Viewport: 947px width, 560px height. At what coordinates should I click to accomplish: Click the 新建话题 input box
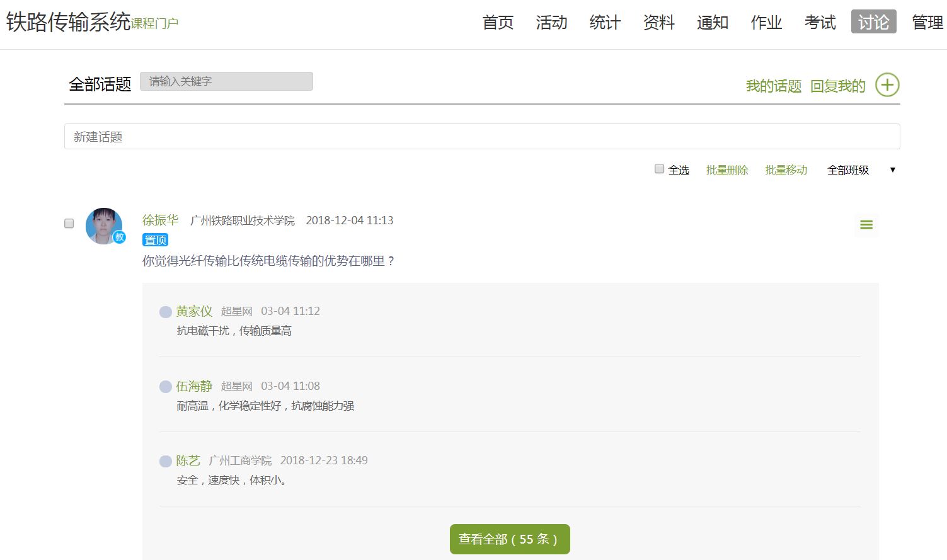tap(482, 137)
